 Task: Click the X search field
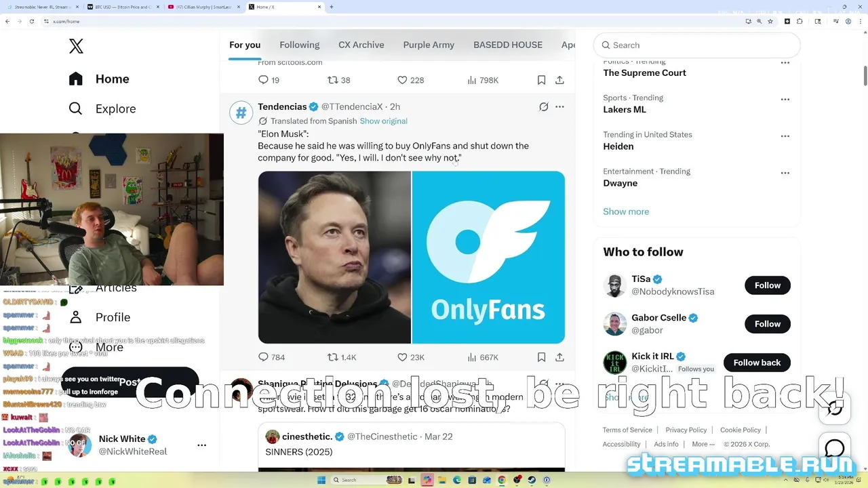coord(697,45)
